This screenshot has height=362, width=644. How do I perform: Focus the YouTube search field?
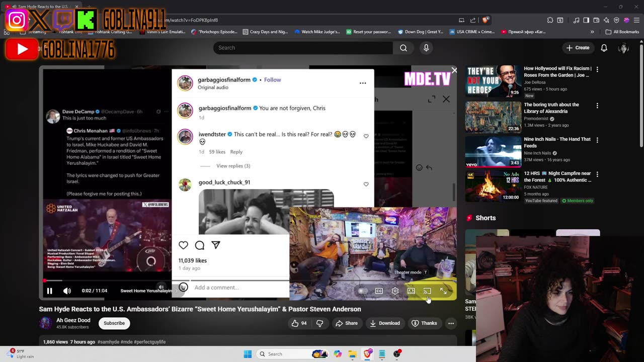(303, 48)
